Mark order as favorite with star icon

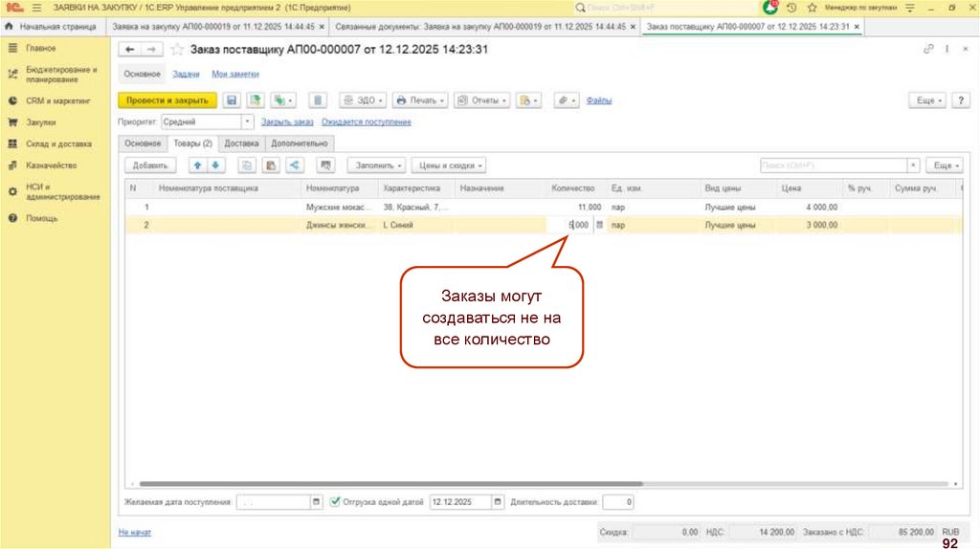click(x=177, y=50)
